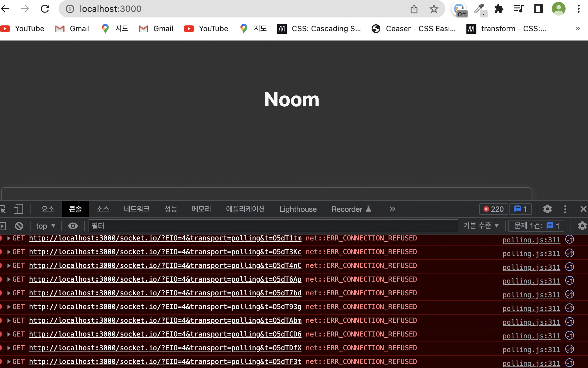
Task: Switch to the 요소 tab
Action: pyautogui.click(x=48, y=209)
